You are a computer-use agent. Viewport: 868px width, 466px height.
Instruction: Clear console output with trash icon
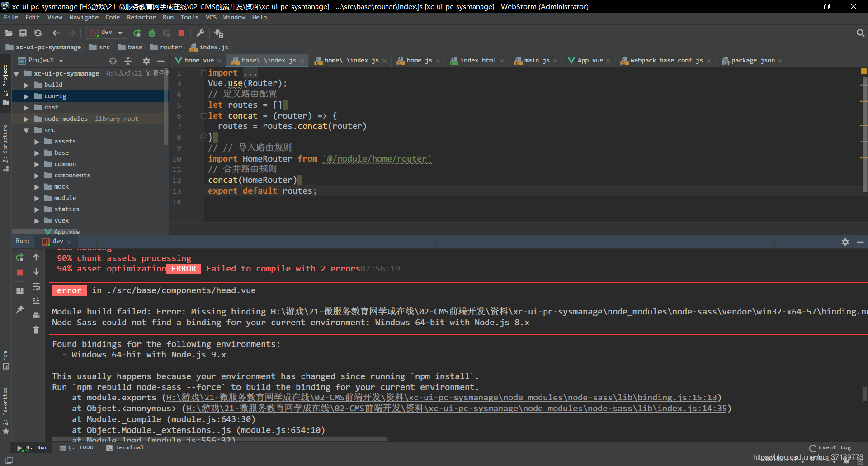point(36,331)
